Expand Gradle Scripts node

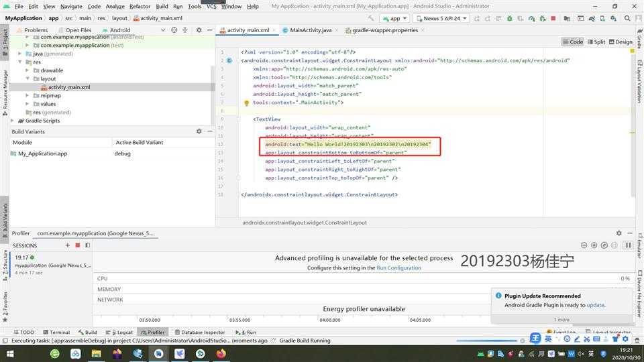12,121
